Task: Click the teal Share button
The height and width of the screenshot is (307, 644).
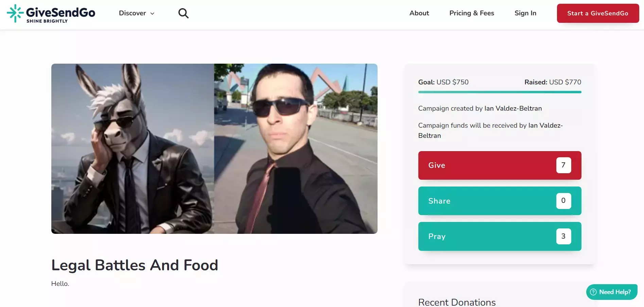Action: 500,201
